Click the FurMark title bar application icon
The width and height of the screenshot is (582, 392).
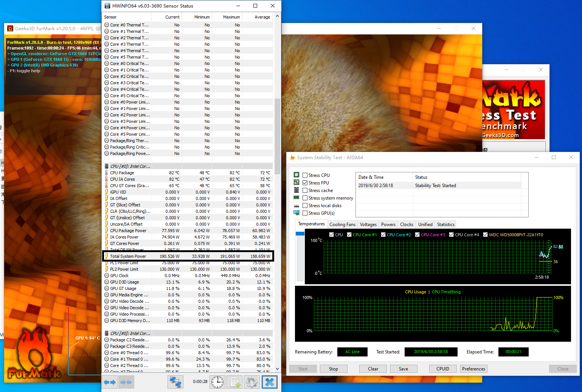10,28
